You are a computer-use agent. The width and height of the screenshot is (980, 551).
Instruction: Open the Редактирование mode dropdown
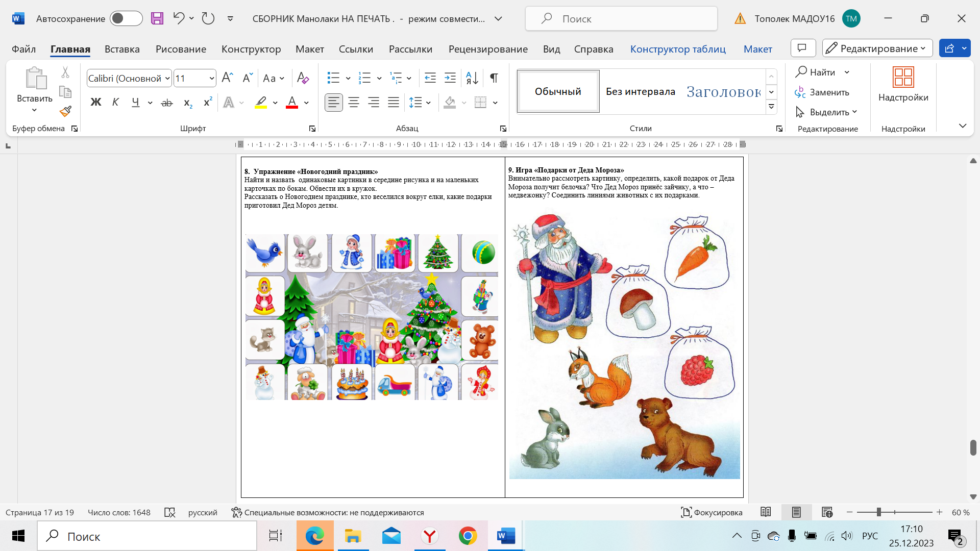coord(877,48)
